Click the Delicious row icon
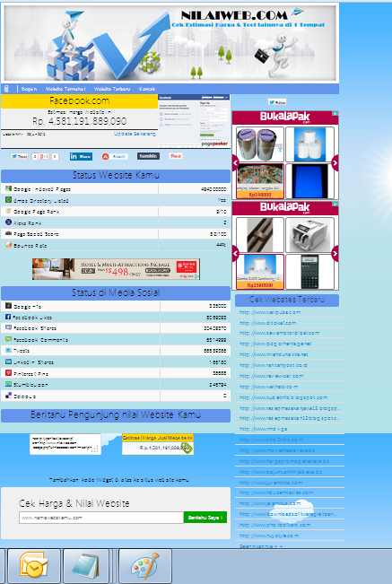392x584 pixels. point(8,396)
